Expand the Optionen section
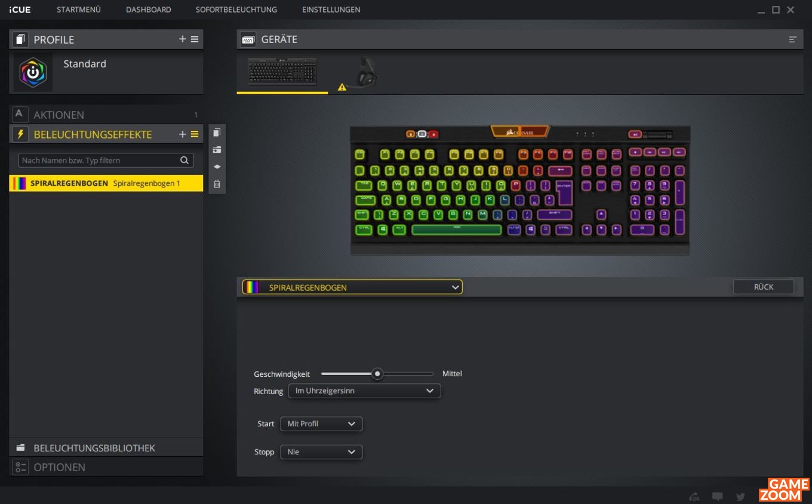Screen dimensions: 812x504 [x=106, y=467]
